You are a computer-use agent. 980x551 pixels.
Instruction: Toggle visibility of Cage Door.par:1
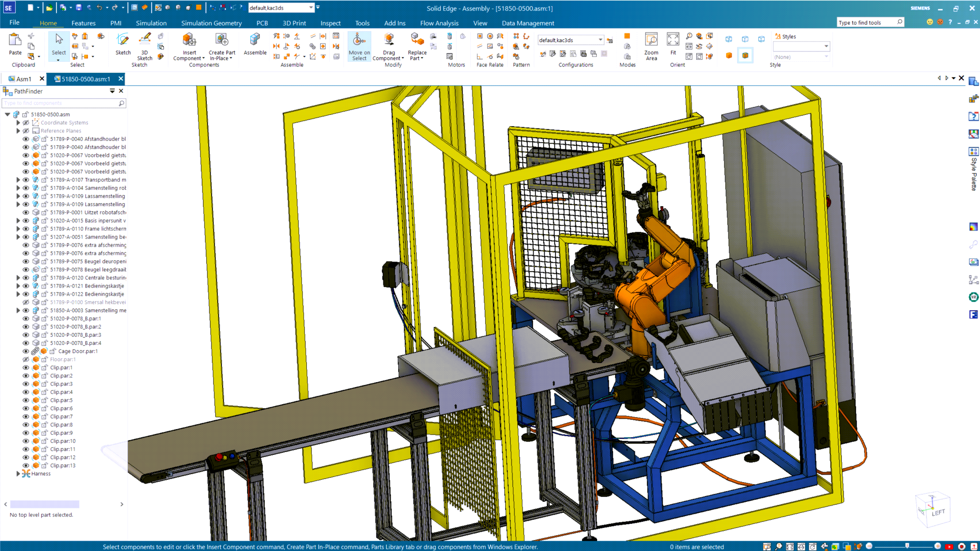(x=26, y=351)
